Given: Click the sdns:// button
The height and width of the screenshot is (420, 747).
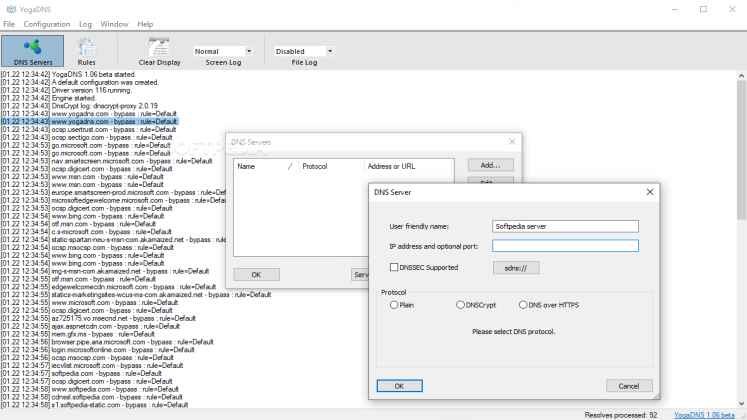Looking at the screenshot, I should [x=516, y=267].
